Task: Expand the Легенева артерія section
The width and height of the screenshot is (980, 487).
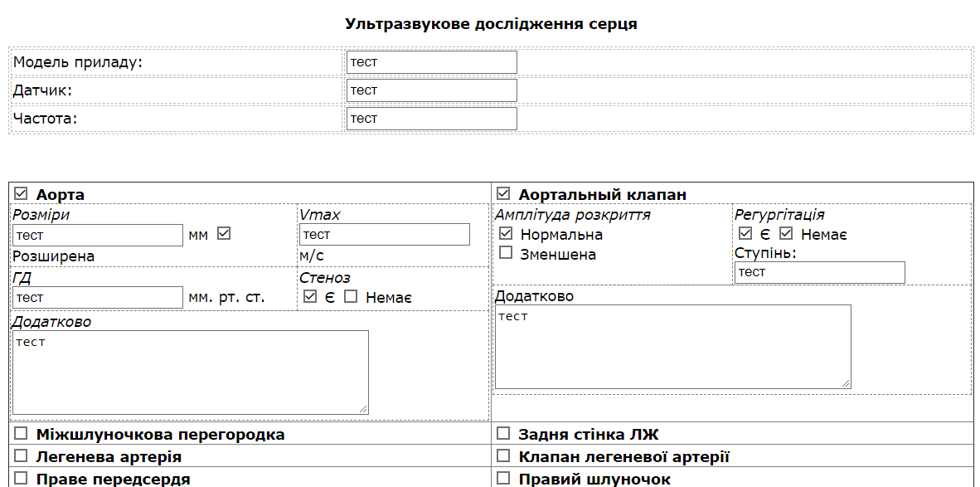Action: point(21,455)
